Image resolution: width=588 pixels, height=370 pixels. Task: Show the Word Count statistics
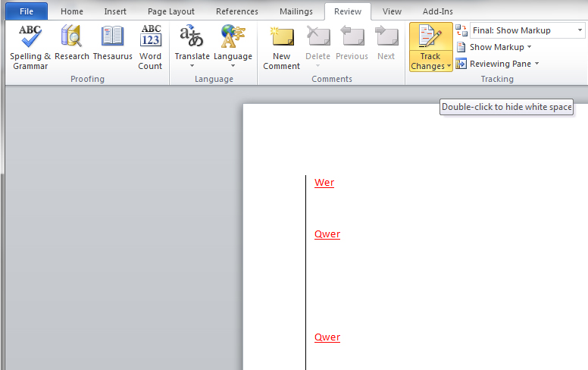(150, 47)
